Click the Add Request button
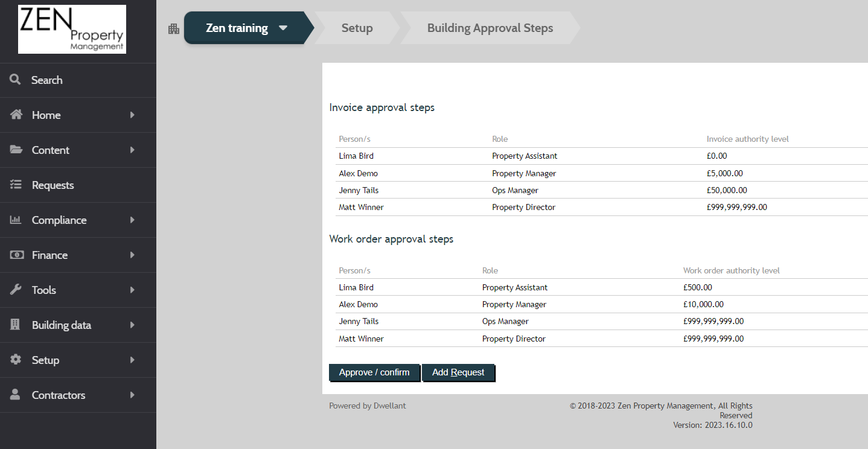The image size is (868, 449). pyautogui.click(x=458, y=372)
